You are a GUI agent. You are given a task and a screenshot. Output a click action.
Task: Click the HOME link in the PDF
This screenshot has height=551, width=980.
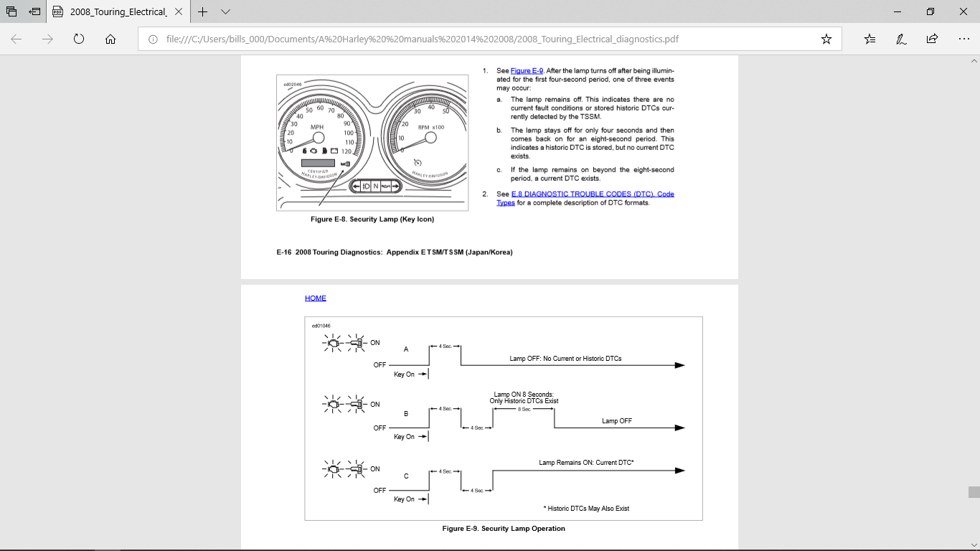315,298
